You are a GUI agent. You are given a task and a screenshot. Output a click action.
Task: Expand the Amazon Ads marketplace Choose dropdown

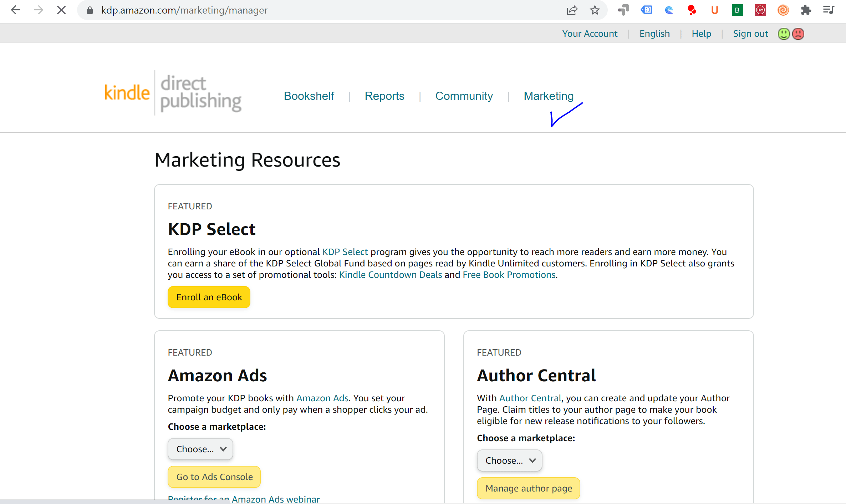pos(200,449)
